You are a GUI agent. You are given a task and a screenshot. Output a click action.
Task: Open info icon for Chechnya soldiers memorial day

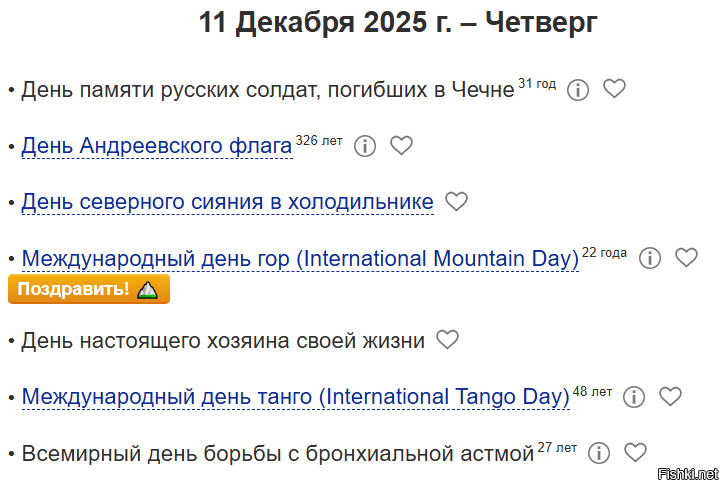coord(578,90)
